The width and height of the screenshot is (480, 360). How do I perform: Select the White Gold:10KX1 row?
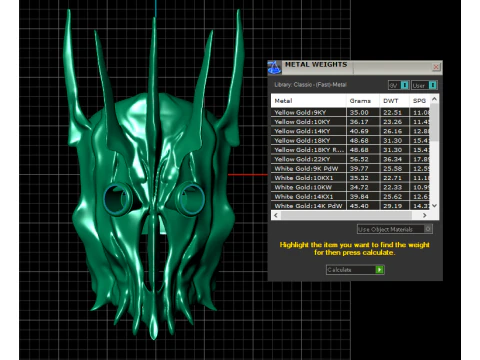(x=351, y=178)
